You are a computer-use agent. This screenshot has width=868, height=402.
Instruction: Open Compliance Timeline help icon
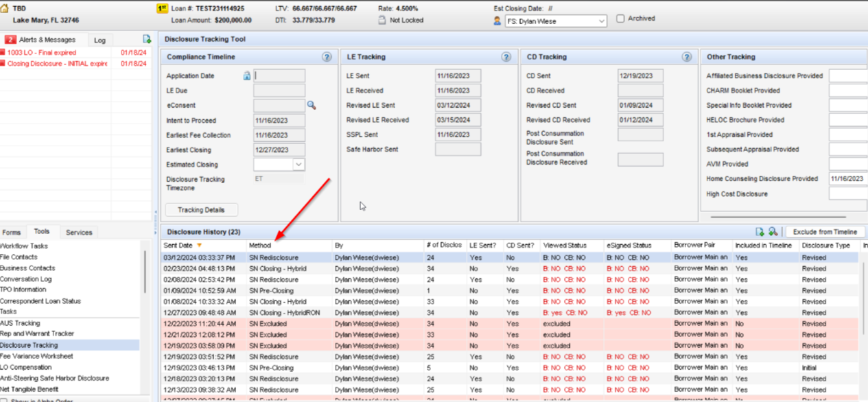tap(327, 58)
